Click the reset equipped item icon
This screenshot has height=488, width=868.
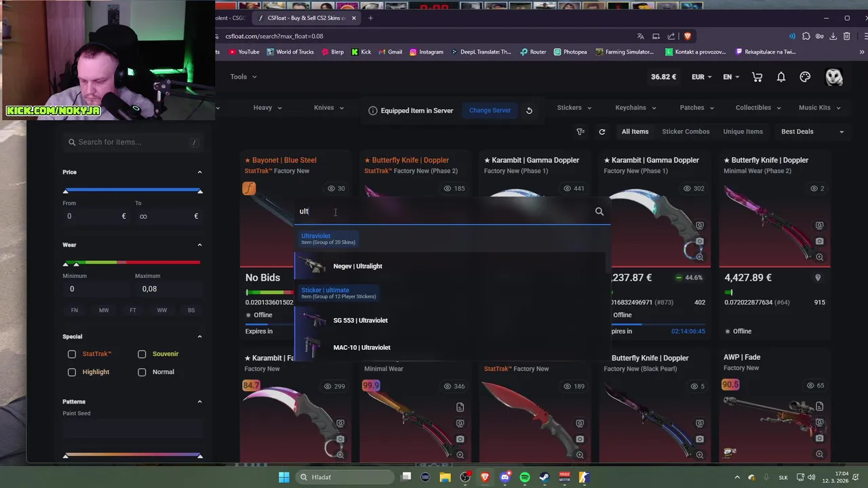530,110
